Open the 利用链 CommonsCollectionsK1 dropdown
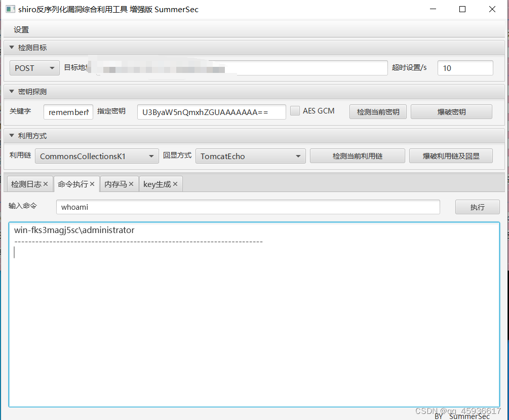The height and width of the screenshot is (420, 509). click(97, 156)
